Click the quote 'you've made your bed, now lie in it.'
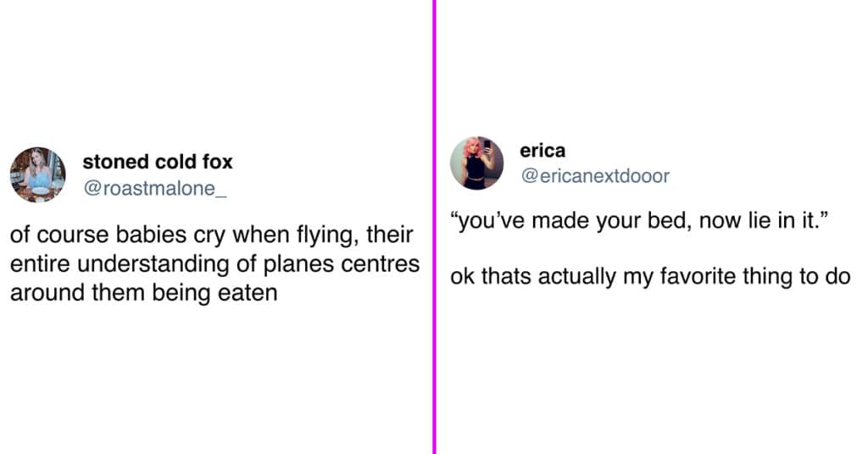 coord(639,220)
